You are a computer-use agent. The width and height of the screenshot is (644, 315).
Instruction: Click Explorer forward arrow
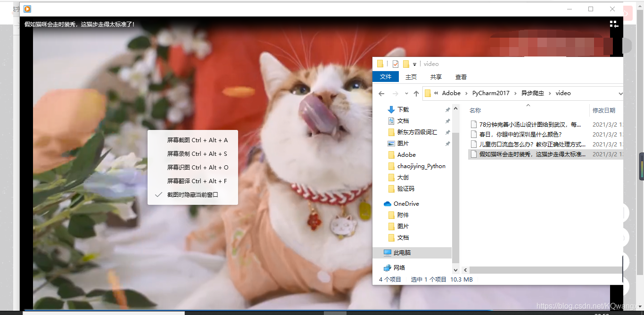click(x=396, y=93)
